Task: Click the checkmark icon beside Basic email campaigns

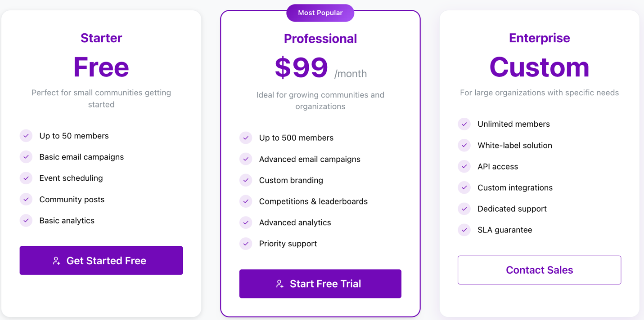Action: point(26,157)
